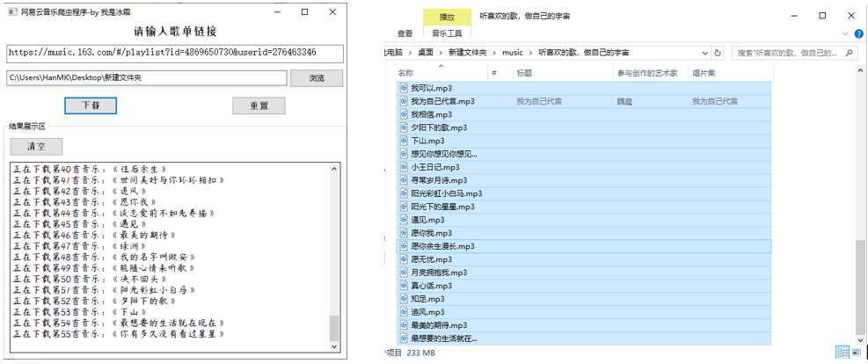Select the file name 最想要的生活就在...
Viewport: 868px width, 364px height.
(x=444, y=338)
